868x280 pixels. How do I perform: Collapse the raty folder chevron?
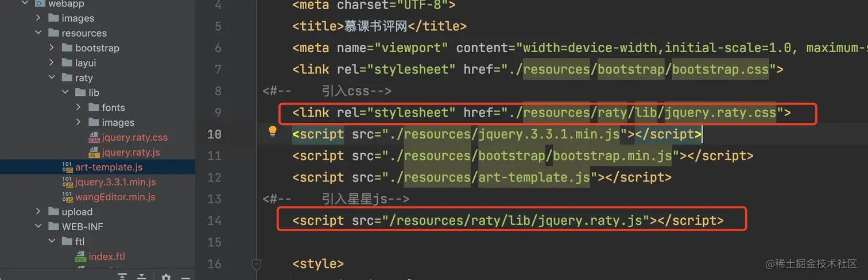click(51, 78)
